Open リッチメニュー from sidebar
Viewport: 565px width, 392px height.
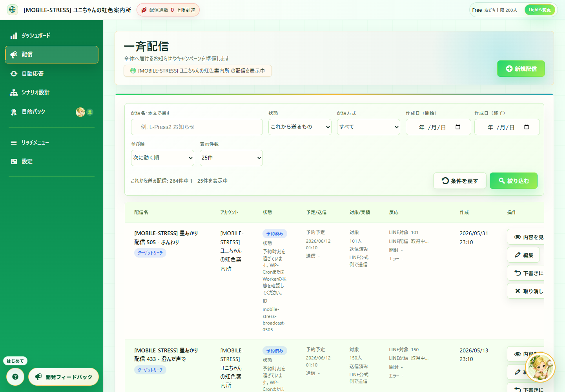(x=51, y=143)
